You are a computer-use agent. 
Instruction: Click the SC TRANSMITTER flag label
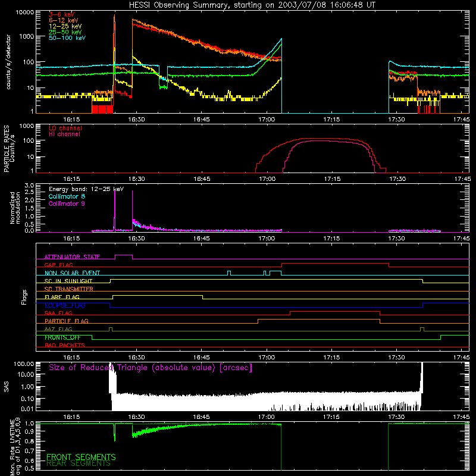pos(69,289)
